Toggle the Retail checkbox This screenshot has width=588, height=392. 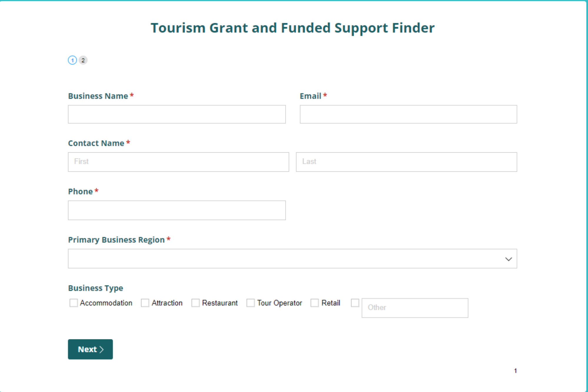click(x=315, y=303)
